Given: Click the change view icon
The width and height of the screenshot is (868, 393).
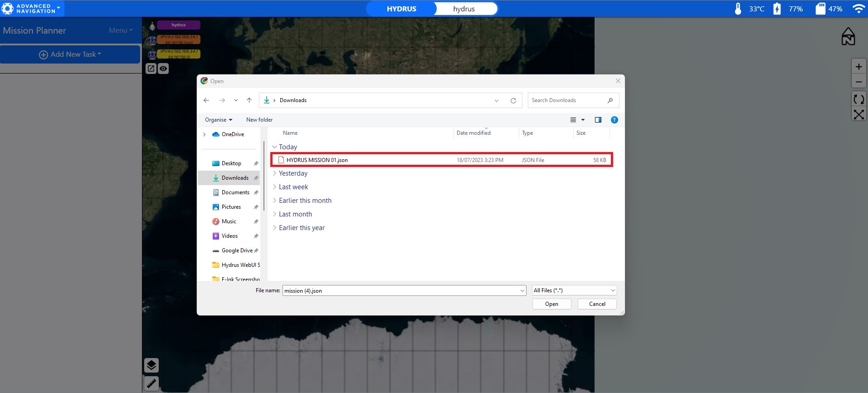Looking at the screenshot, I should [x=573, y=120].
